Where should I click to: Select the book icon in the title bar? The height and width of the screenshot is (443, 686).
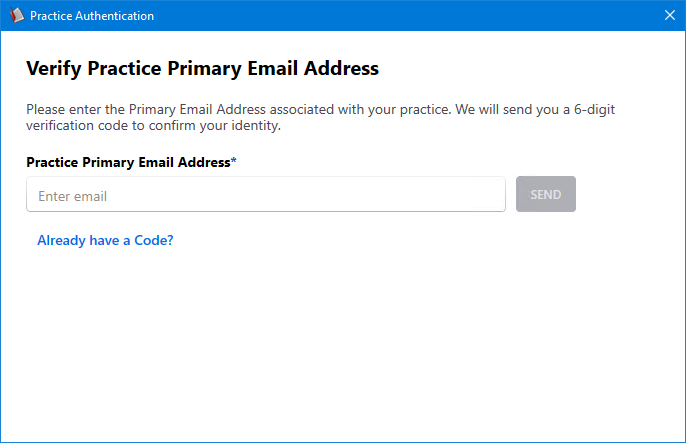[16, 16]
